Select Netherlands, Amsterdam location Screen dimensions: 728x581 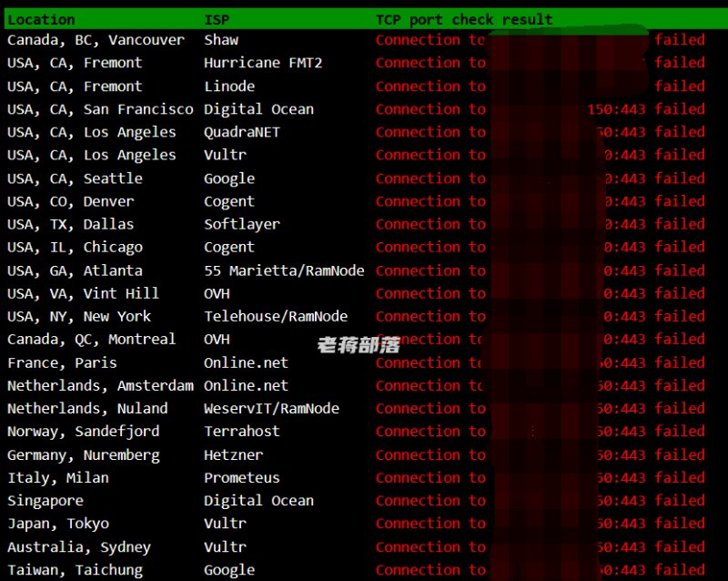tap(100, 386)
